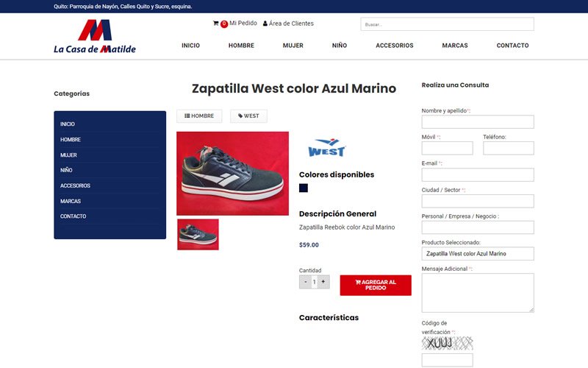Increase quantity with the plus button
Screen dimensions: 588x368
click(x=323, y=282)
